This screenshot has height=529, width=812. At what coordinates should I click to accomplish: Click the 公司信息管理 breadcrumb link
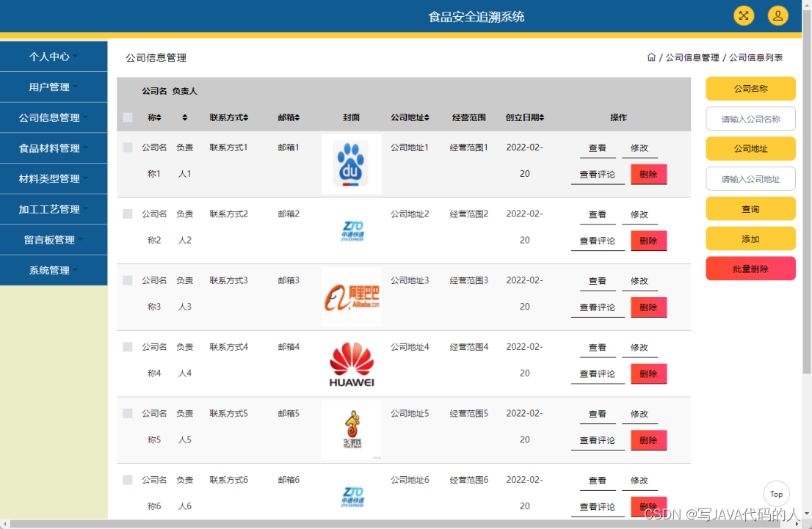point(692,57)
